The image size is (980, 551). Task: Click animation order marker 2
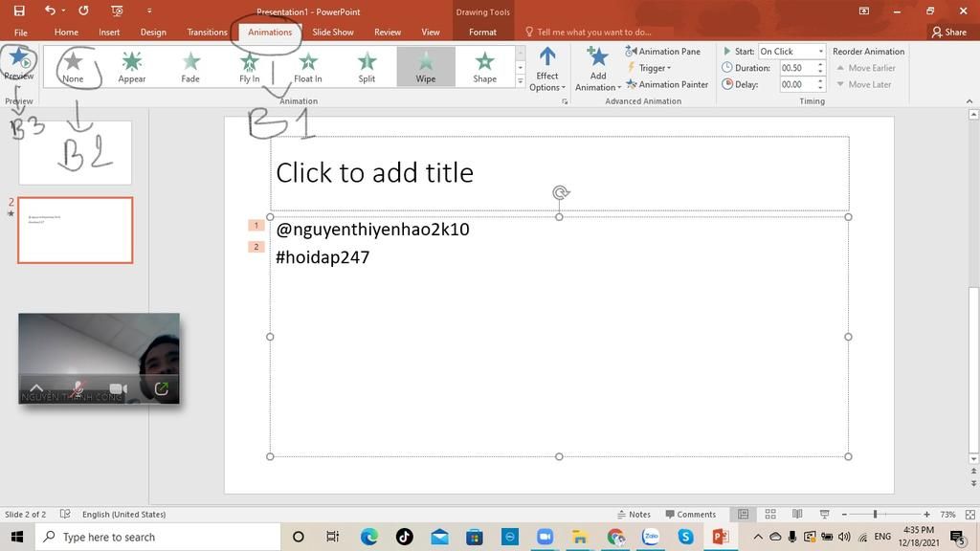256,247
